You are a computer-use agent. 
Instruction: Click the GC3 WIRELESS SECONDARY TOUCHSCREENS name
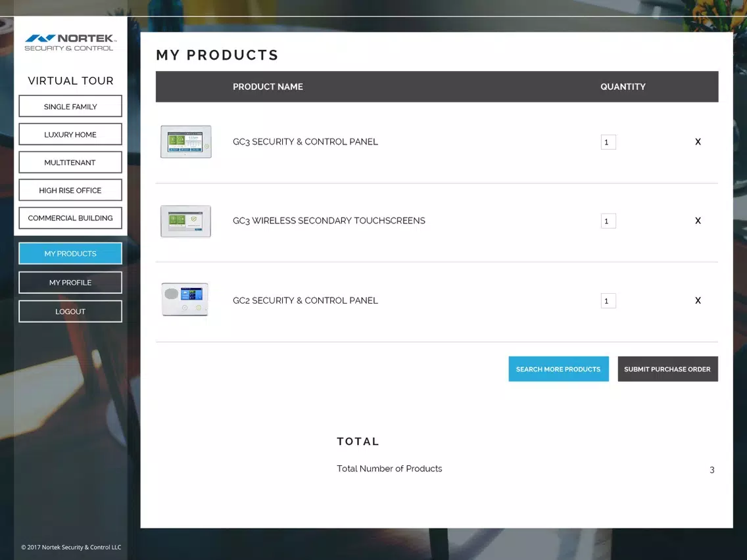pyautogui.click(x=329, y=221)
